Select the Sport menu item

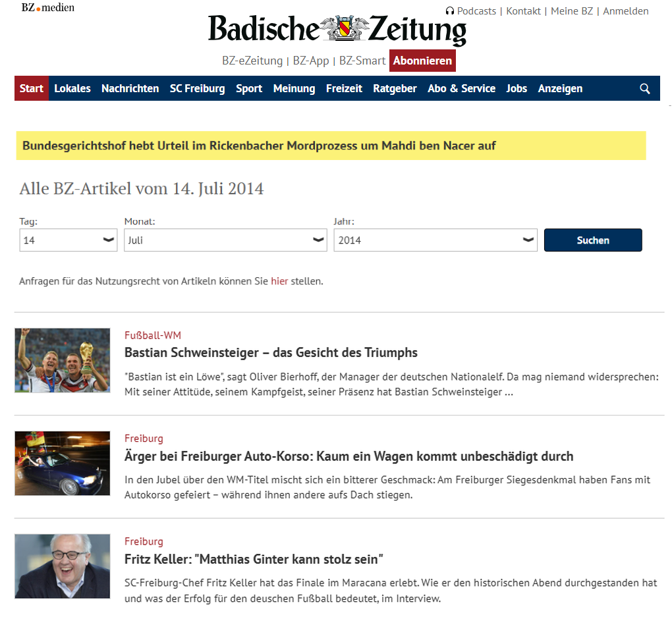[x=249, y=88]
